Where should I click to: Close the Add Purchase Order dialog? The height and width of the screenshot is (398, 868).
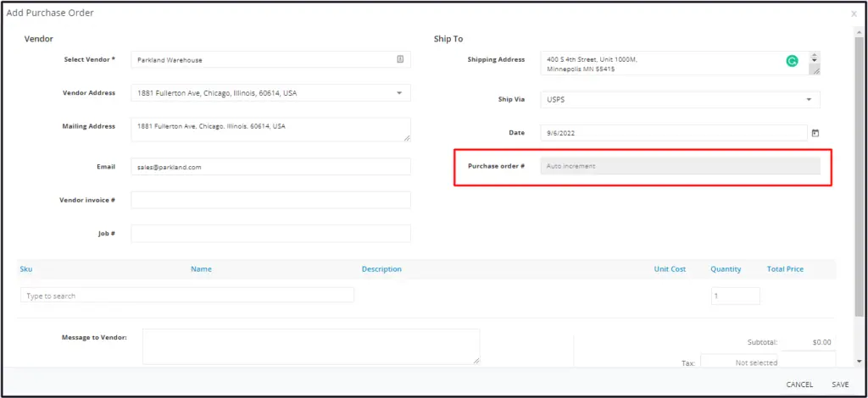pyautogui.click(x=854, y=14)
